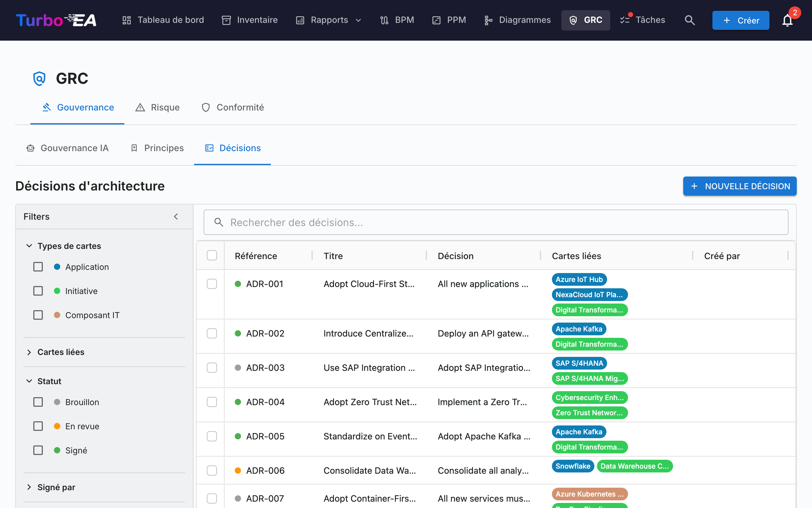Open the Azure IoT Hub linked card chip
This screenshot has height=508, width=812.
click(579, 279)
